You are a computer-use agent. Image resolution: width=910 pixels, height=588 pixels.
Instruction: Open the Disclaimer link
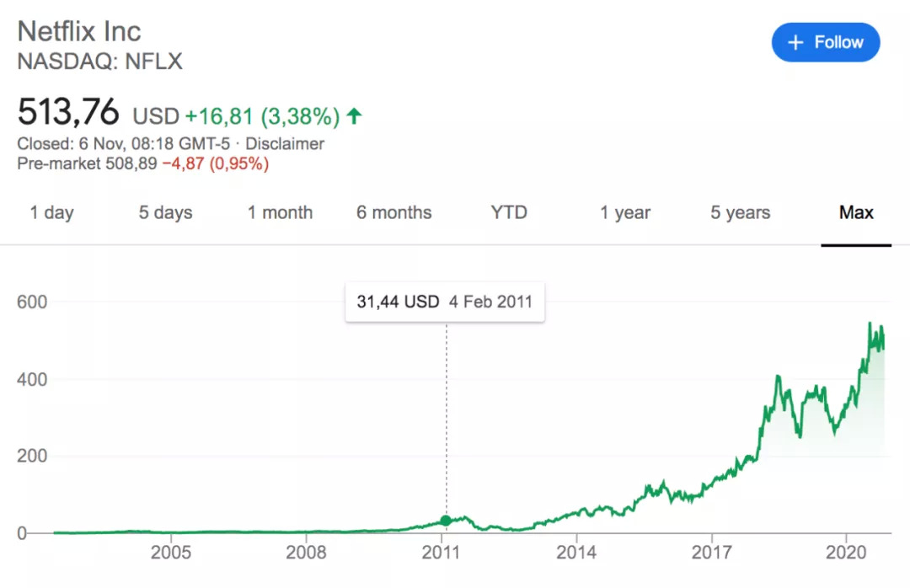pyautogui.click(x=285, y=144)
